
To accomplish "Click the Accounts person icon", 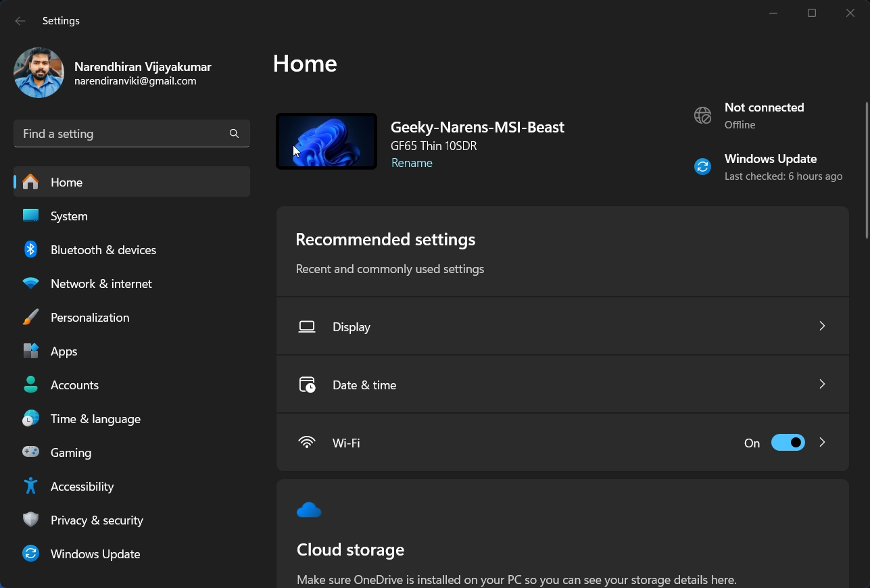I will coord(30,385).
